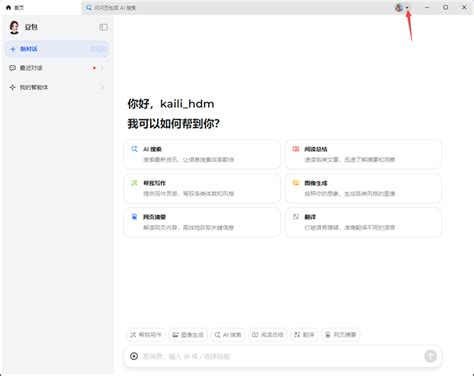Select the 阅读总结 chip above the input

268,335
